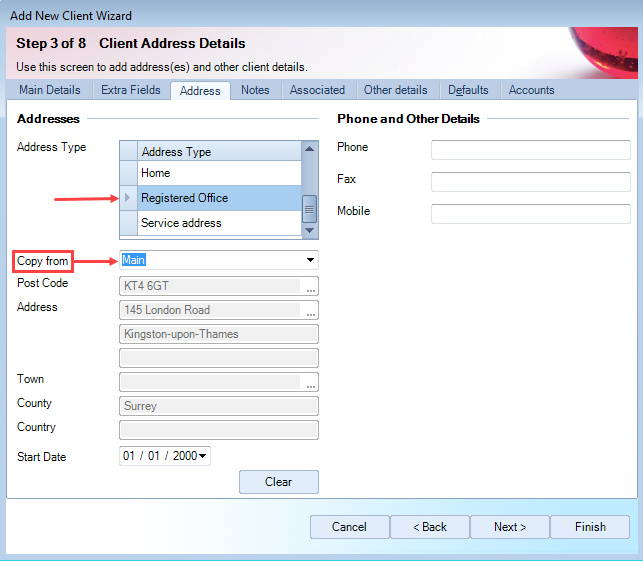Open the Address lookup ellipsis button
The height and width of the screenshot is (561, 643).
point(311,311)
